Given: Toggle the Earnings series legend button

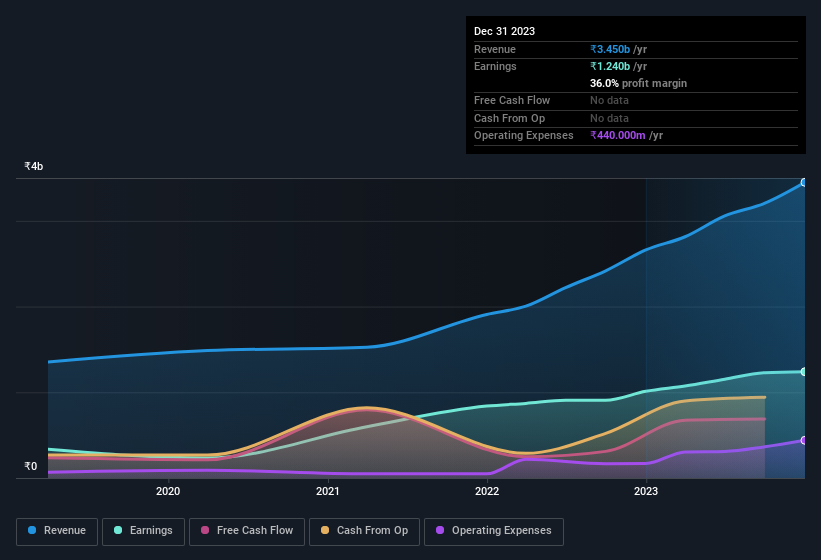Looking at the screenshot, I should [143, 532].
